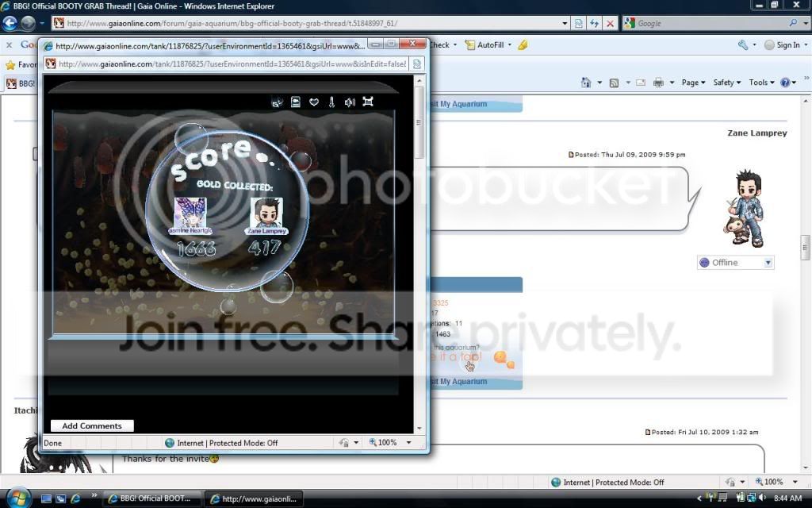The width and height of the screenshot is (812, 508).
Task: Open popup window zoom level dropdown arrow
Action: [x=408, y=443]
